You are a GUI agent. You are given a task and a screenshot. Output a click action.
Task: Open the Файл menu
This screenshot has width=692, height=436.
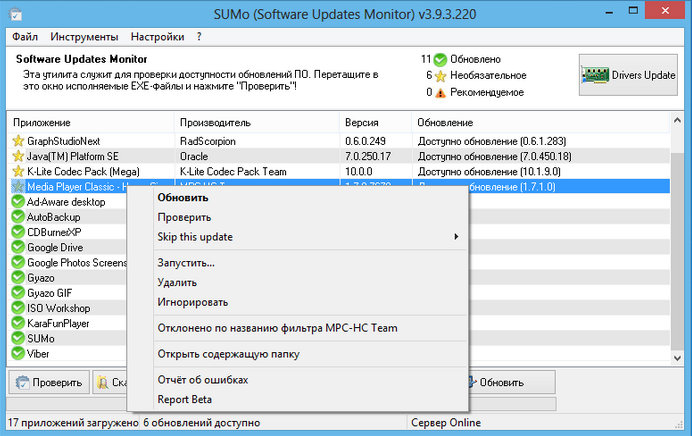25,37
